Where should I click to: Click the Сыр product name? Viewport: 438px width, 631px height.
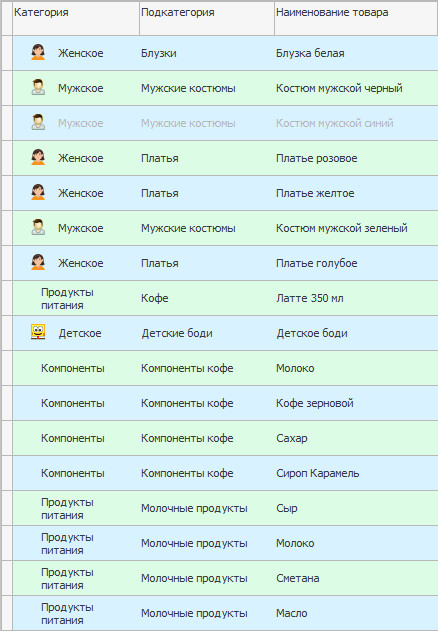click(x=287, y=508)
